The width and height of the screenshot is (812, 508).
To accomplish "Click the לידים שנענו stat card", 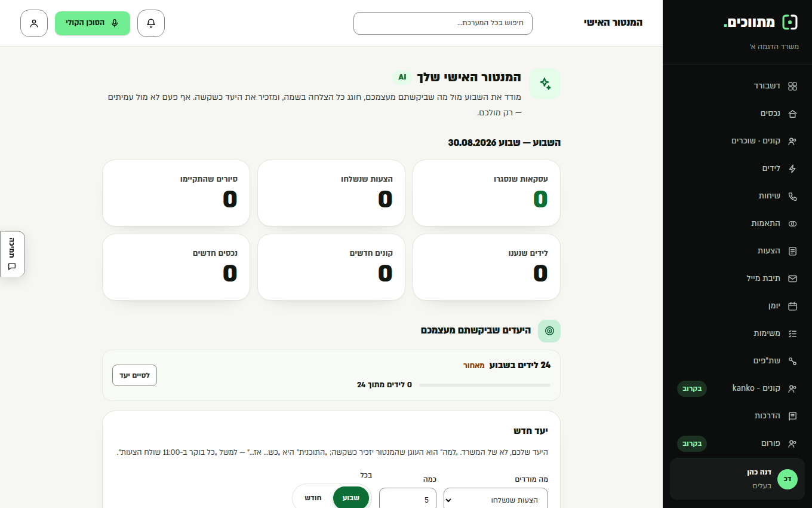I will click(x=487, y=267).
